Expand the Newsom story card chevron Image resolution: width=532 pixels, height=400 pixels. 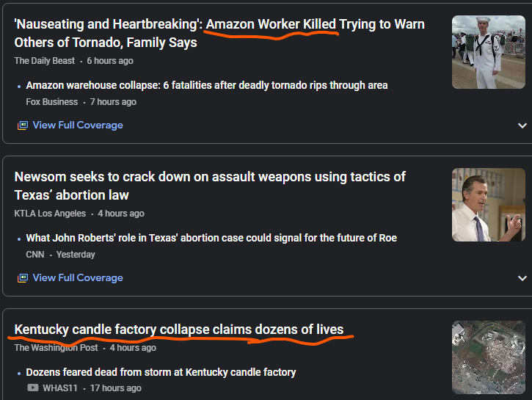pos(522,278)
